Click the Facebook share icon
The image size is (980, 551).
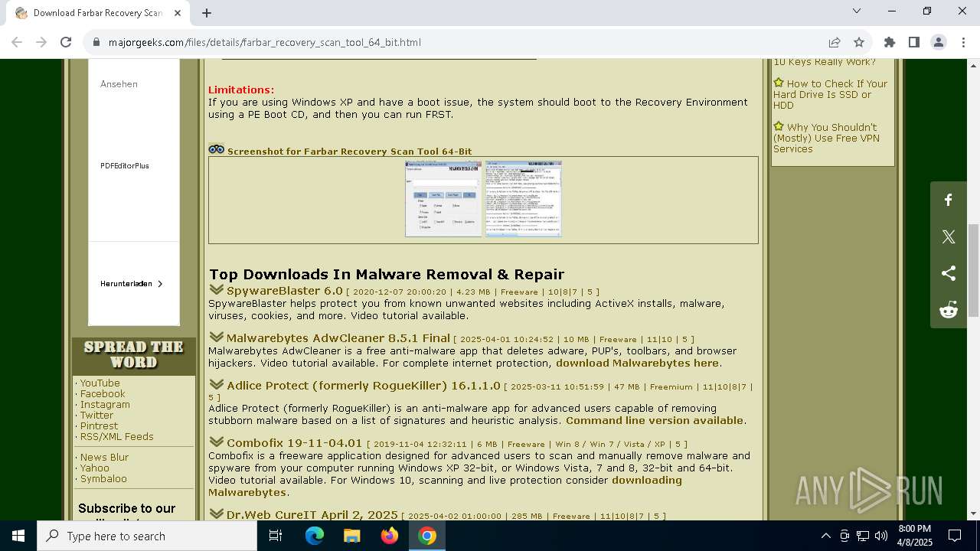tap(949, 200)
